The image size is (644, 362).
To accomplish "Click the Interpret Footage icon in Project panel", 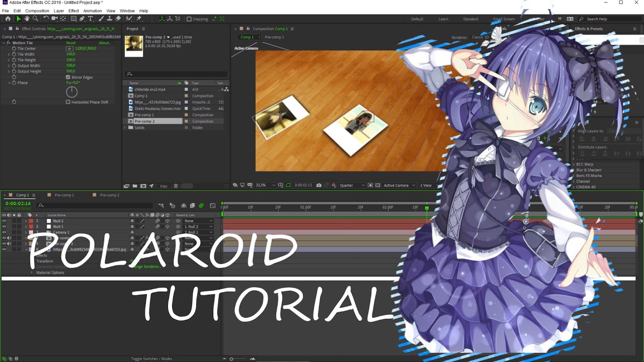I will point(127,186).
